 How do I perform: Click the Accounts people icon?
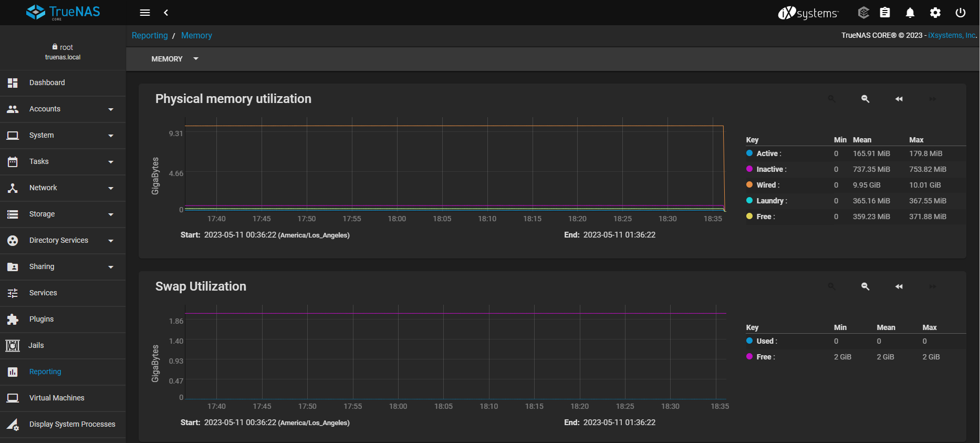click(13, 109)
